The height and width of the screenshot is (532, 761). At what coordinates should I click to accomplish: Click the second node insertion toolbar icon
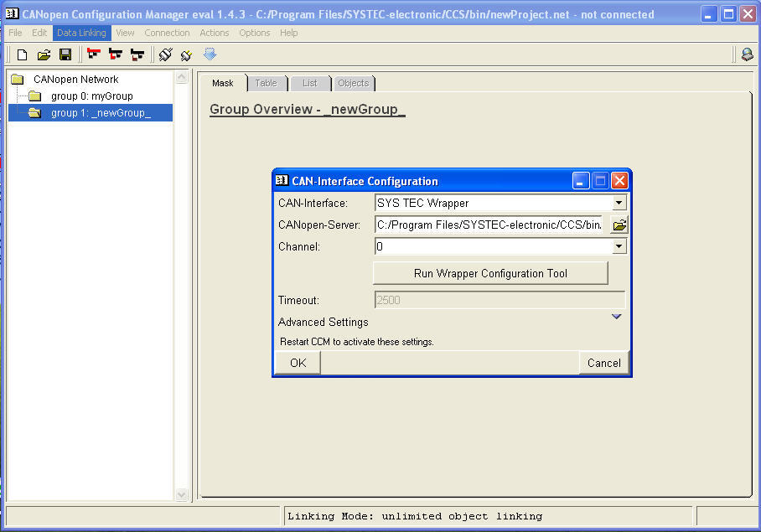point(115,54)
